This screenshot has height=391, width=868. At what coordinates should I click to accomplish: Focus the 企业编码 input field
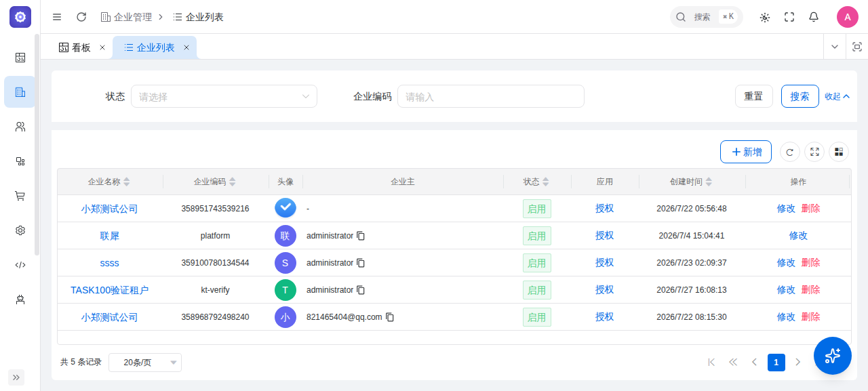click(x=491, y=96)
